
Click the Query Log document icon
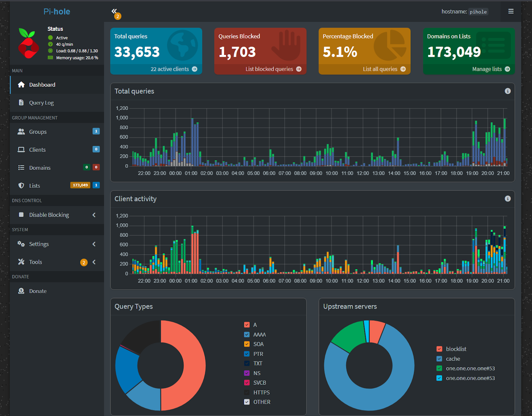pyautogui.click(x=21, y=103)
